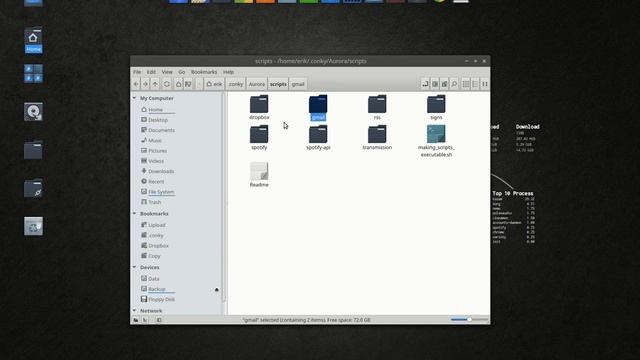This screenshot has height=360, width=640.
Task: Switch to list view
Action: pyautogui.click(x=475, y=84)
